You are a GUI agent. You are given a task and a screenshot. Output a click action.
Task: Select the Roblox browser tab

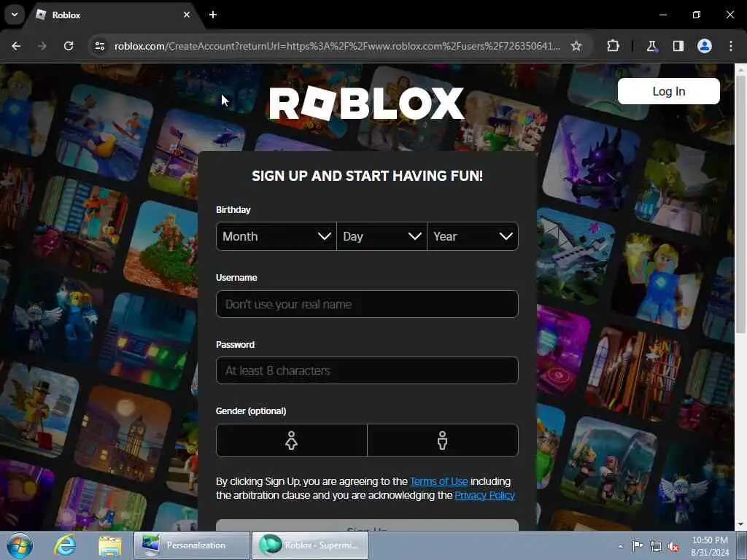[113, 15]
